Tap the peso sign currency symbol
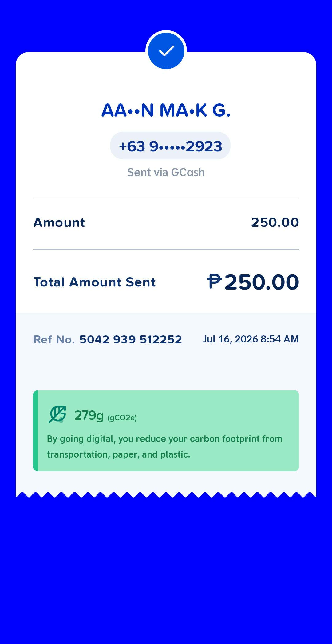The image size is (332, 644). pyautogui.click(x=214, y=282)
